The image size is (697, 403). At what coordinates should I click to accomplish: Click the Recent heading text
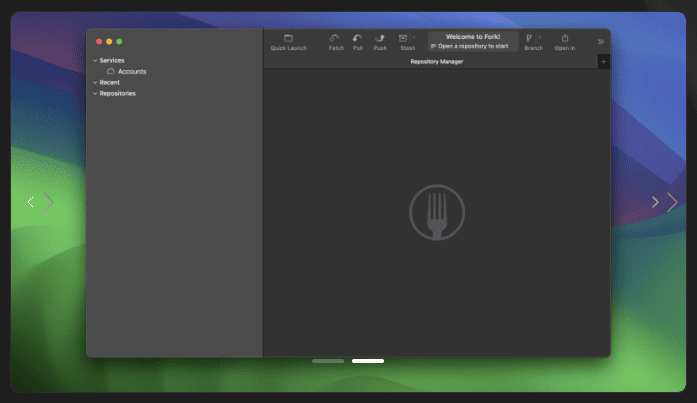point(110,83)
